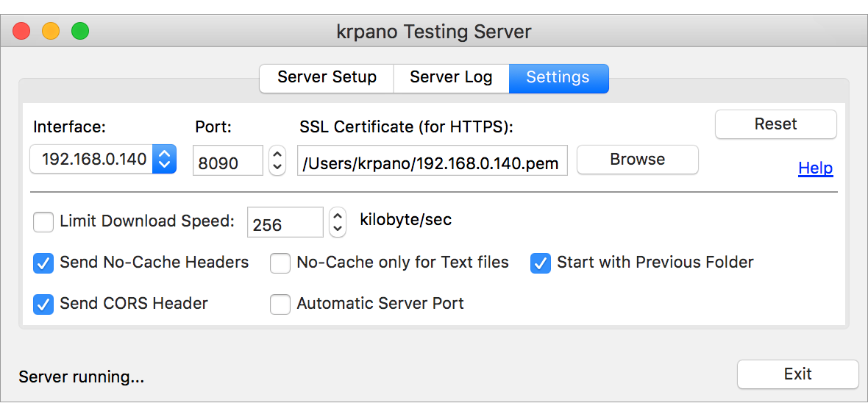Enable Automatic Server Port checkbox
This screenshot has height=417, width=868.
(x=280, y=304)
